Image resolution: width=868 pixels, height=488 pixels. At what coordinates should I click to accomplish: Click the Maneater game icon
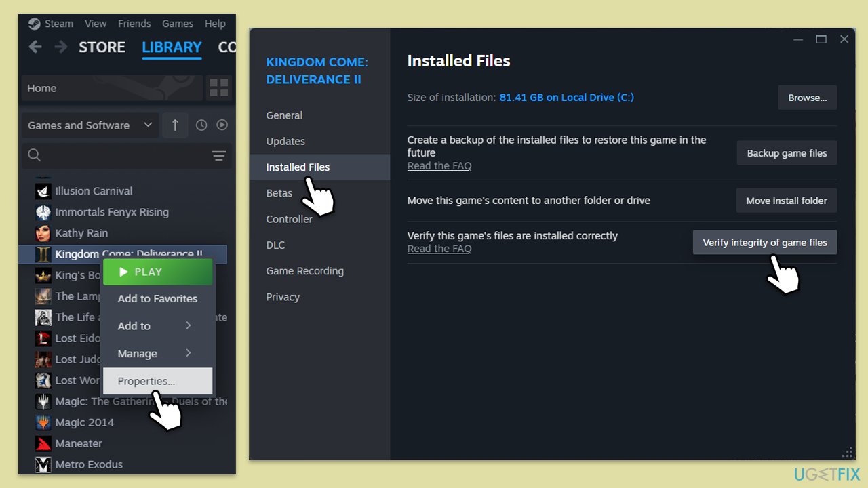pos(43,443)
